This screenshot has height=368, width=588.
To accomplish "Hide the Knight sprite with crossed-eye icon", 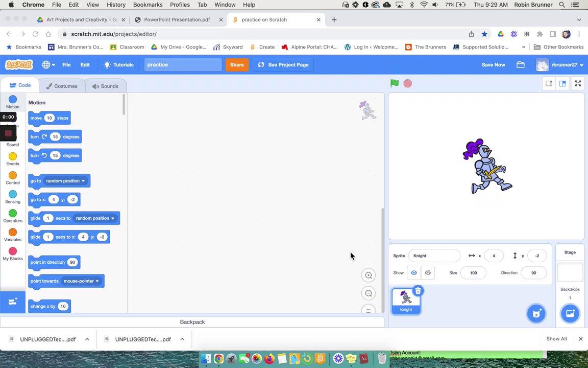I will 428,272.
